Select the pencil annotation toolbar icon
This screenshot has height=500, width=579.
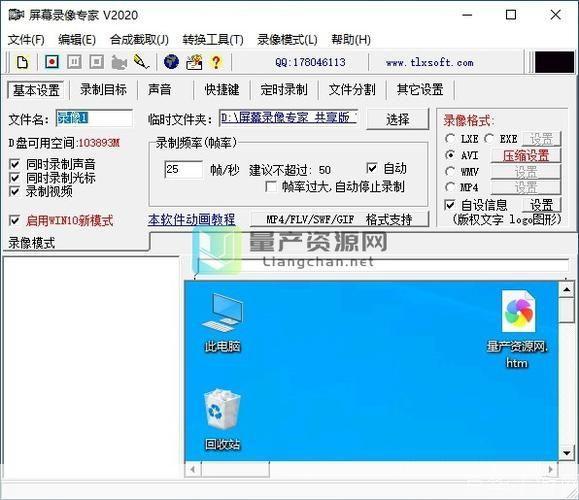coord(141,62)
